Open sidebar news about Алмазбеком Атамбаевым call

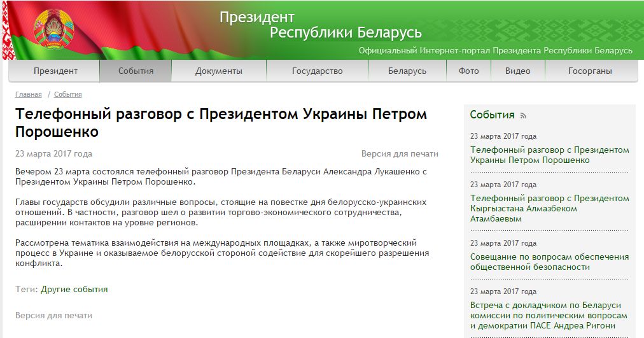pyautogui.click(x=549, y=208)
